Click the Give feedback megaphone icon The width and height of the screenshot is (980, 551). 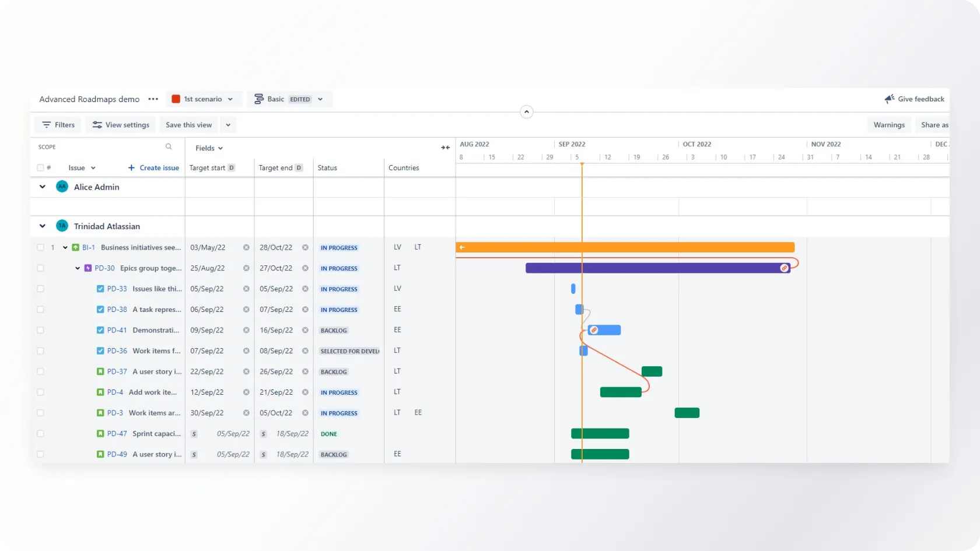(890, 99)
